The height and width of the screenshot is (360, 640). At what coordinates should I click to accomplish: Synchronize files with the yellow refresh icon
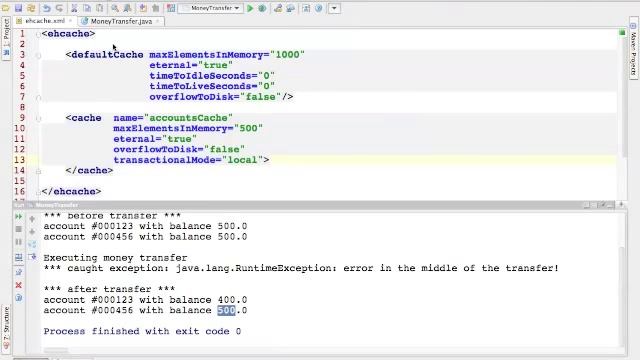[x=31, y=8]
